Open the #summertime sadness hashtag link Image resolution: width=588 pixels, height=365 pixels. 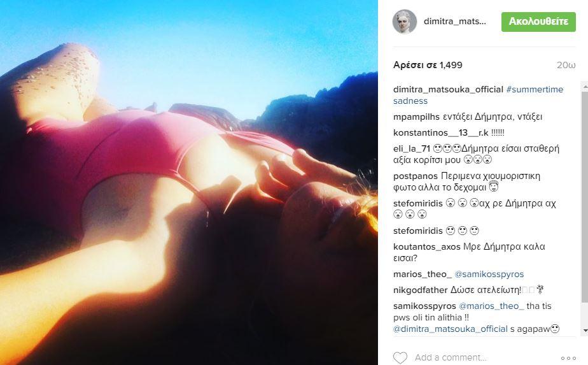pyautogui.click(x=478, y=95)
